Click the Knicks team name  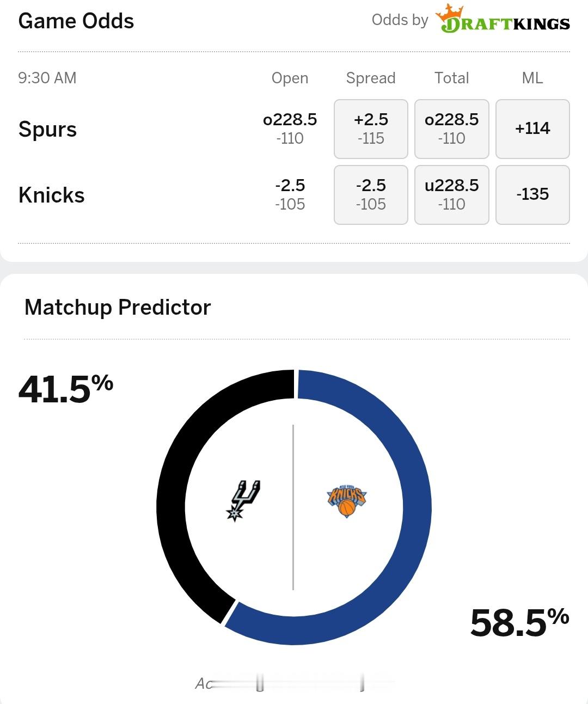52,194
